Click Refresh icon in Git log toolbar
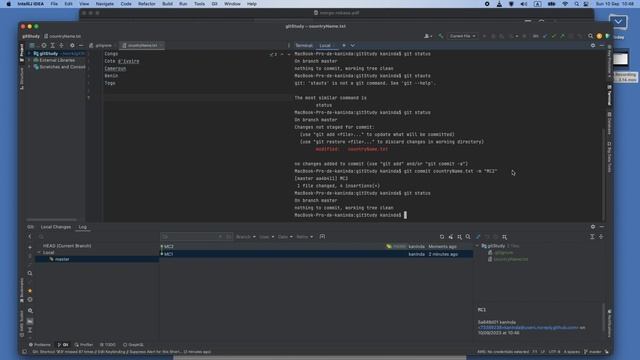The height and width of the screenshot is (360, 640). click(442, 237)
